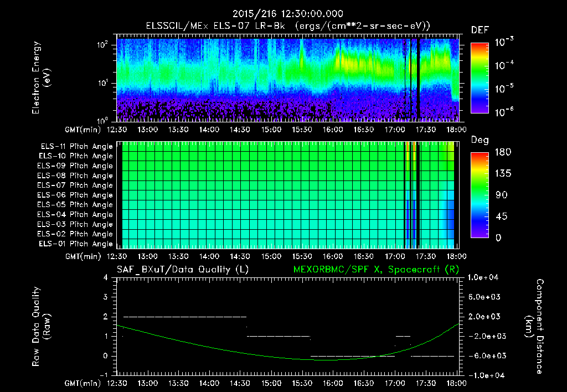567x392 pixels.
Task: Click 14:30 tick under the data quality panel
Action: [240, 383]
